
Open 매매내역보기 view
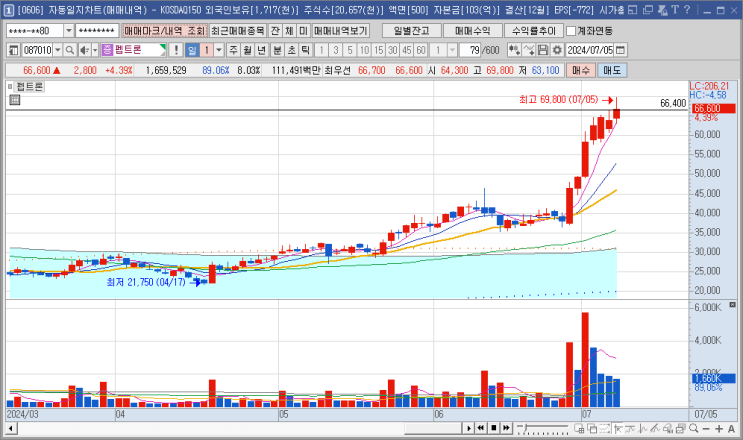[341, 31]
